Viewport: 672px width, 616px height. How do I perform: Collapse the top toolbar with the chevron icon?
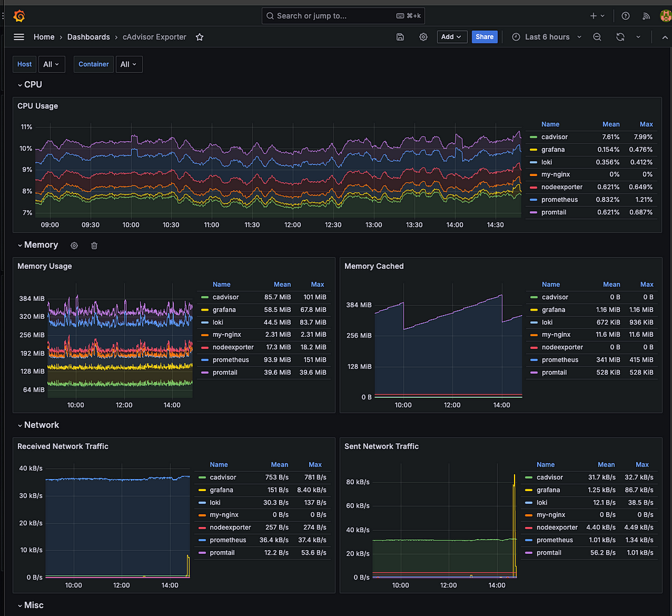click(x=665, y=37)
